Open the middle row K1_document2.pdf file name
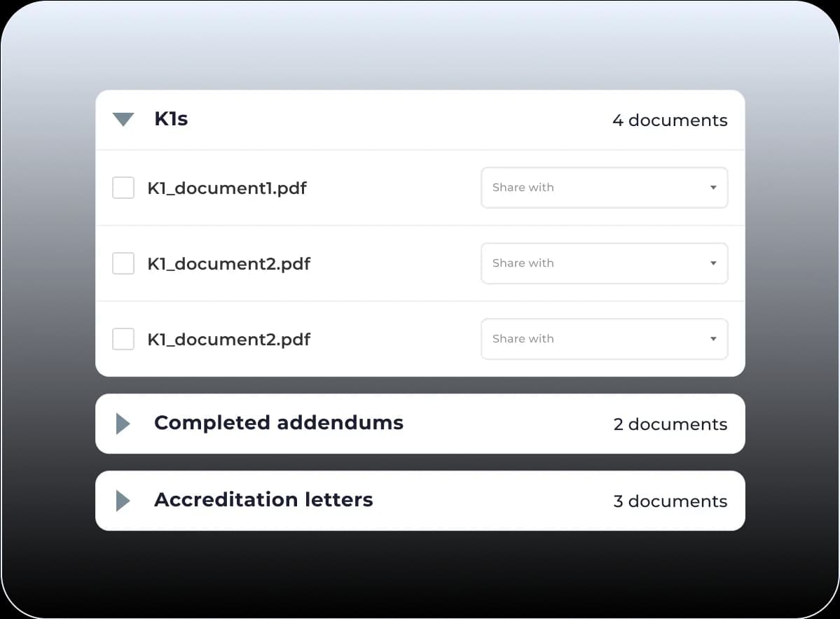Viewport: 840px width, 619px height. tap(228, 264)
